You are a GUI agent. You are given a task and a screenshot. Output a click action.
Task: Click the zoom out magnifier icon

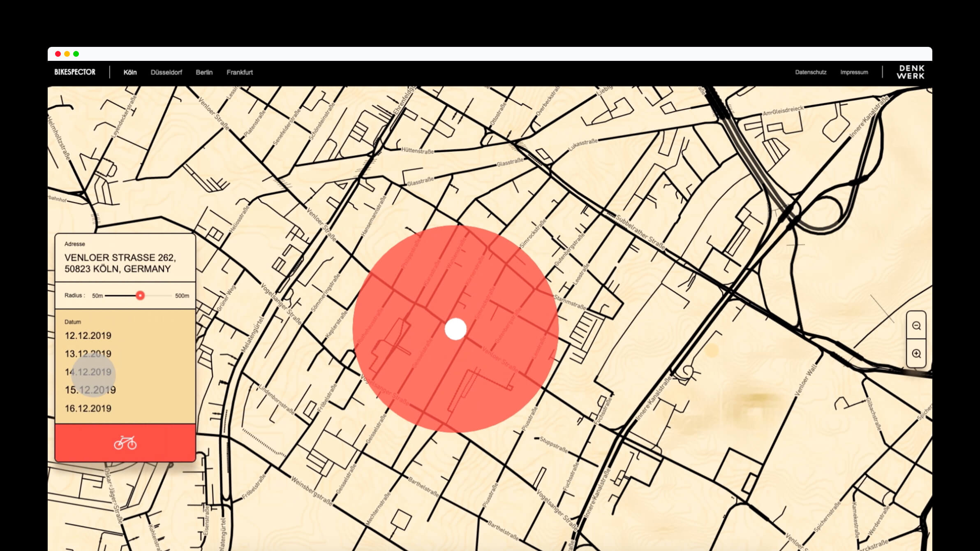pos(916,326)
